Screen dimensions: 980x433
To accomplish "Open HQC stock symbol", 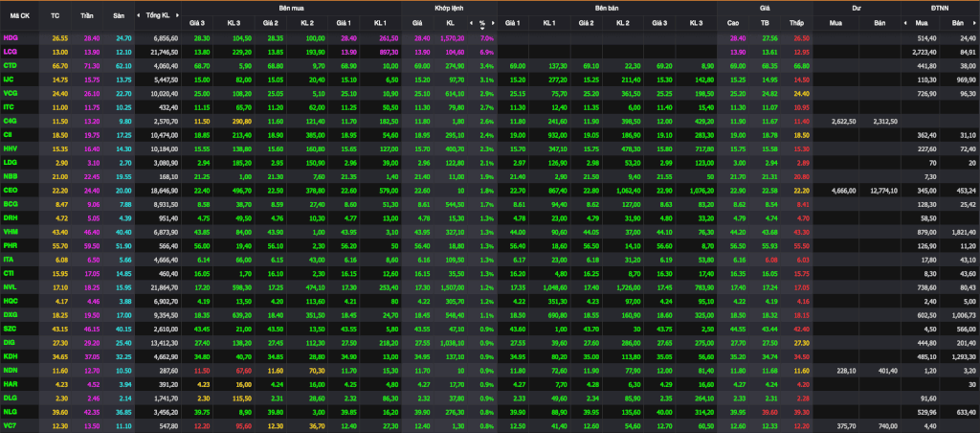I will (11, 301).
